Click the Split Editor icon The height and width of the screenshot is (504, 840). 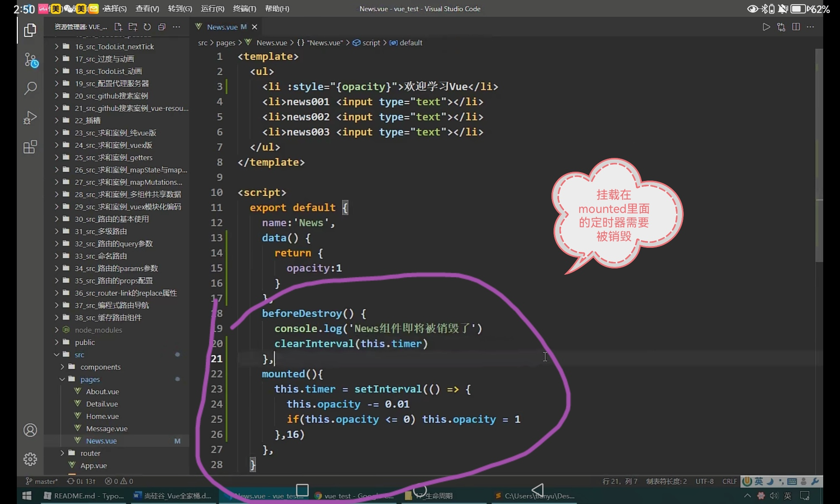pos(795,27)
